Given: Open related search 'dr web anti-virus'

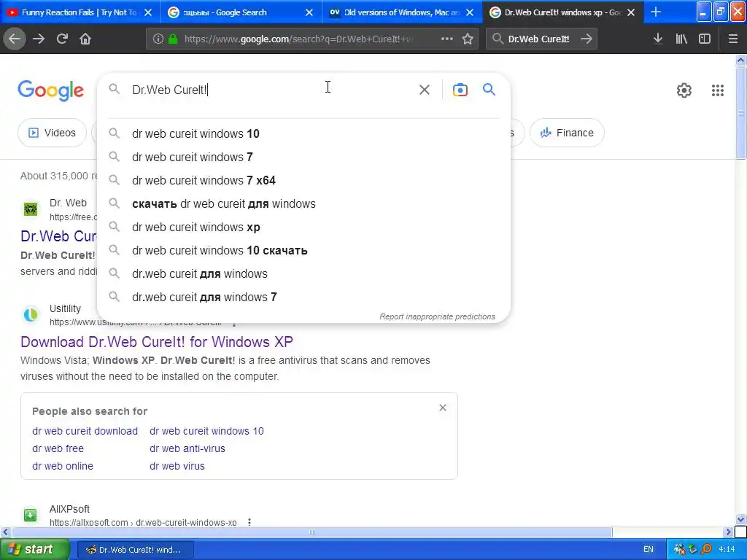Looking at the screenshot, I should 187,448.
